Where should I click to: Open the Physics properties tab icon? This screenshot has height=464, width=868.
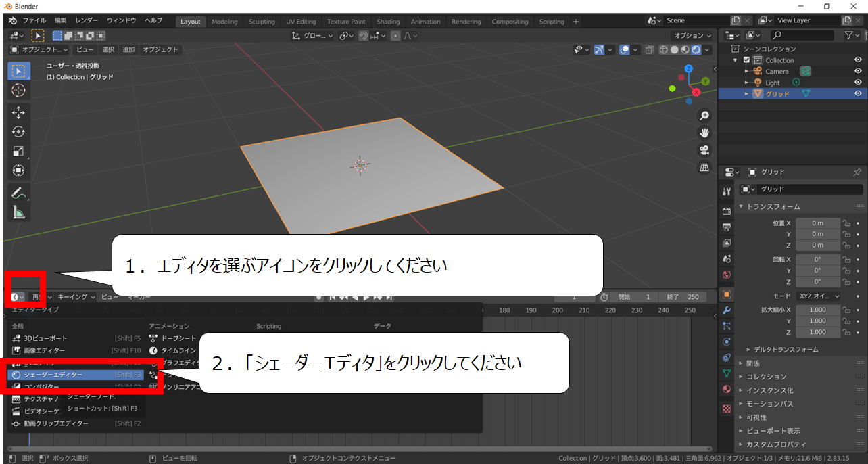(727, 342)
